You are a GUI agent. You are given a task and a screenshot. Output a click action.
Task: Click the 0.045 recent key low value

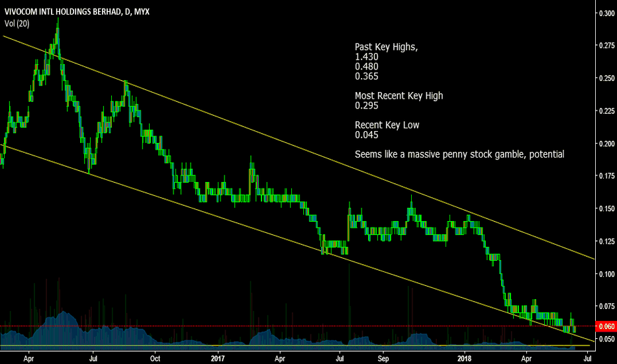click(x=366, y=135)
